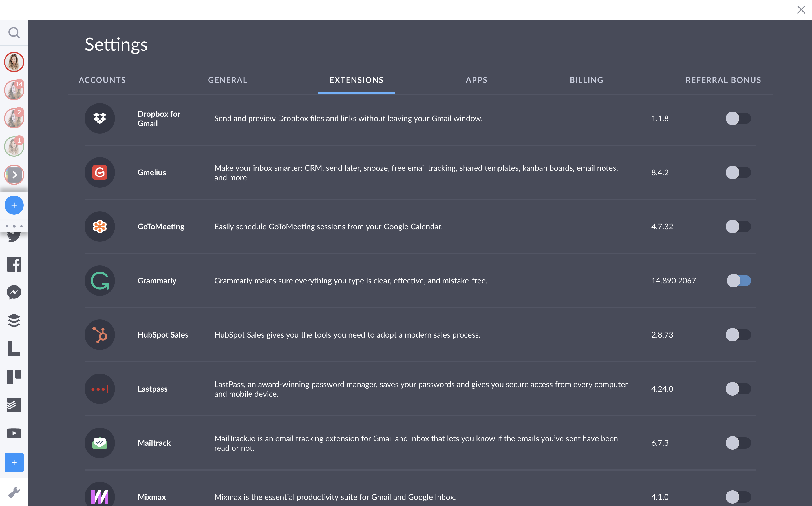The height and width of the screenshot is (506, 812).
Task: Open the Facebook app icon
Action: tap(14, 264)
